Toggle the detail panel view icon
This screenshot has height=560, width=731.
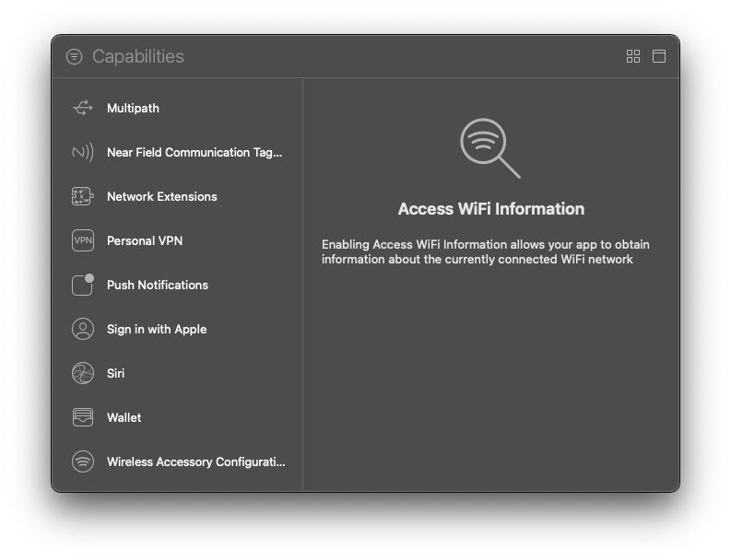coord(659,56)
